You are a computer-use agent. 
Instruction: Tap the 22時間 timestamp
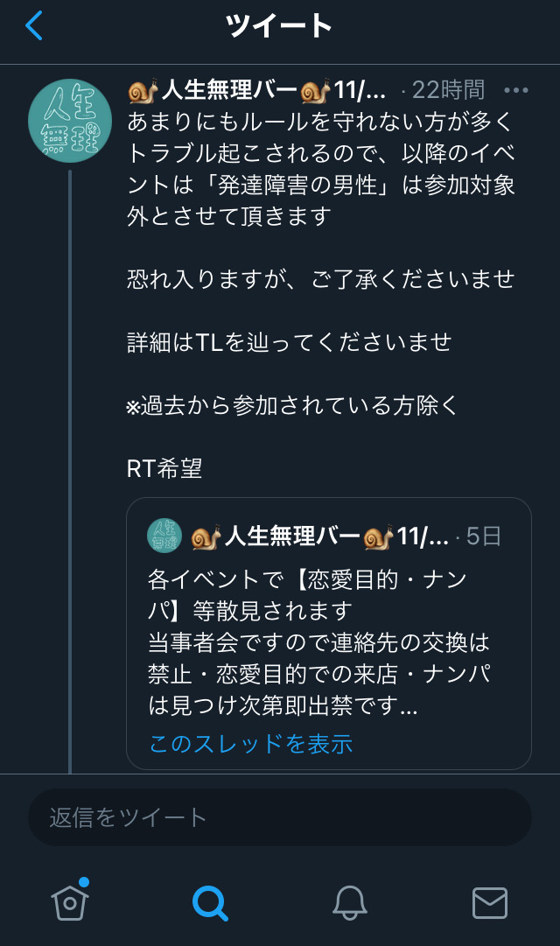(448, 90)
